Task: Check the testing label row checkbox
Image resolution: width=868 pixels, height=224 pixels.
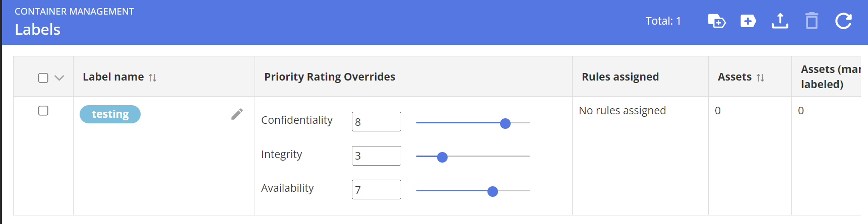Action: pyautogui.click(x=43, y=111)
